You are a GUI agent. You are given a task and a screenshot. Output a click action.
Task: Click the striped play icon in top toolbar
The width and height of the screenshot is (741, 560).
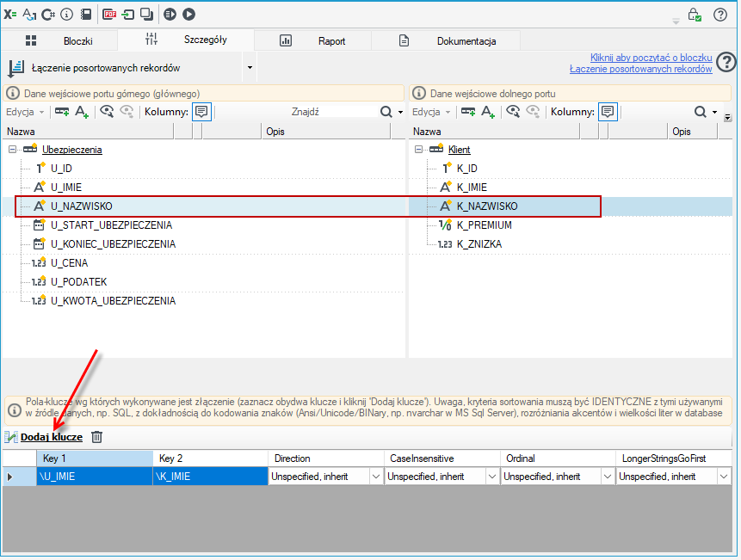click(x=170, y=15)
